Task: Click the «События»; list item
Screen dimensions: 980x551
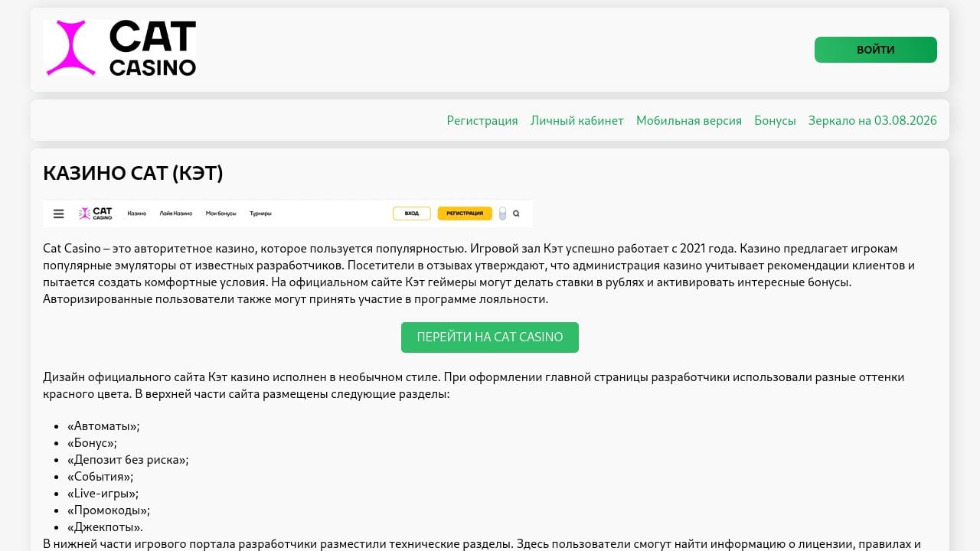Action: coord(100,477)
